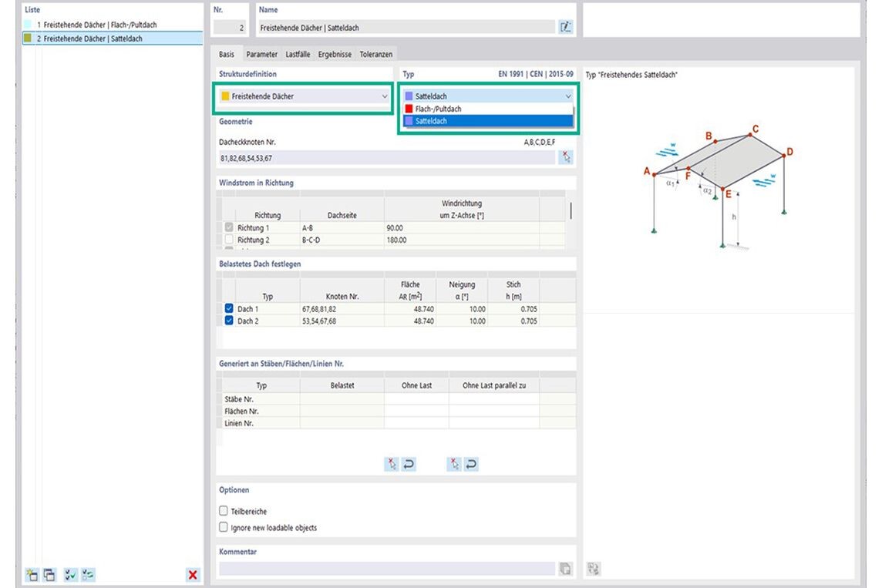Click into the Kommentar input field
Image resolution: width=882 pixels, height=588 pixels.
pyautogui.click(x=385, y=569)
